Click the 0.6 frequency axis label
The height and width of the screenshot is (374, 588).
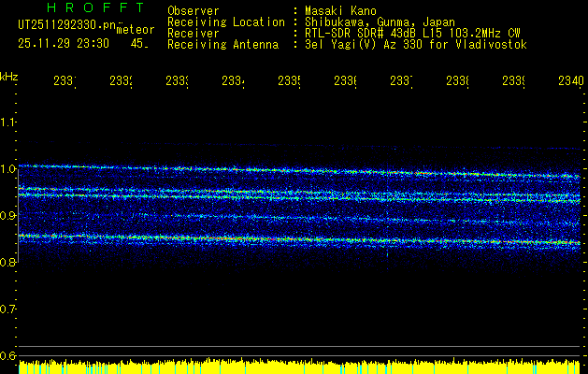[x=8, y=355]
